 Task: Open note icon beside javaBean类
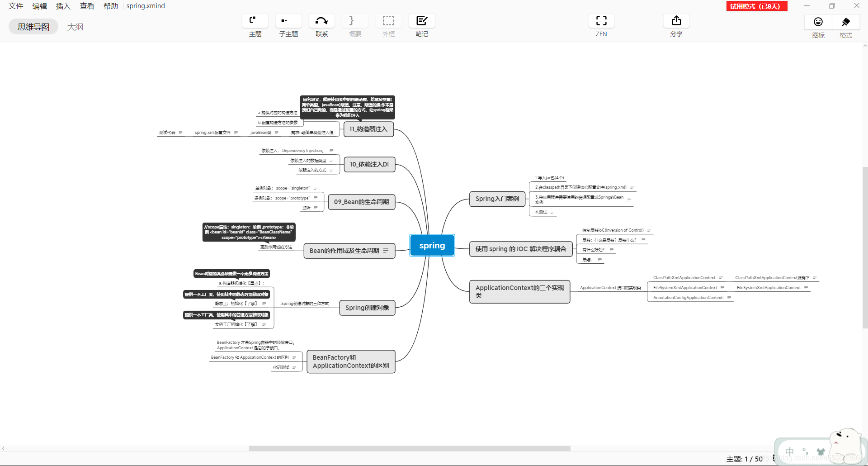pyautogui.click(x=276, y=133)
